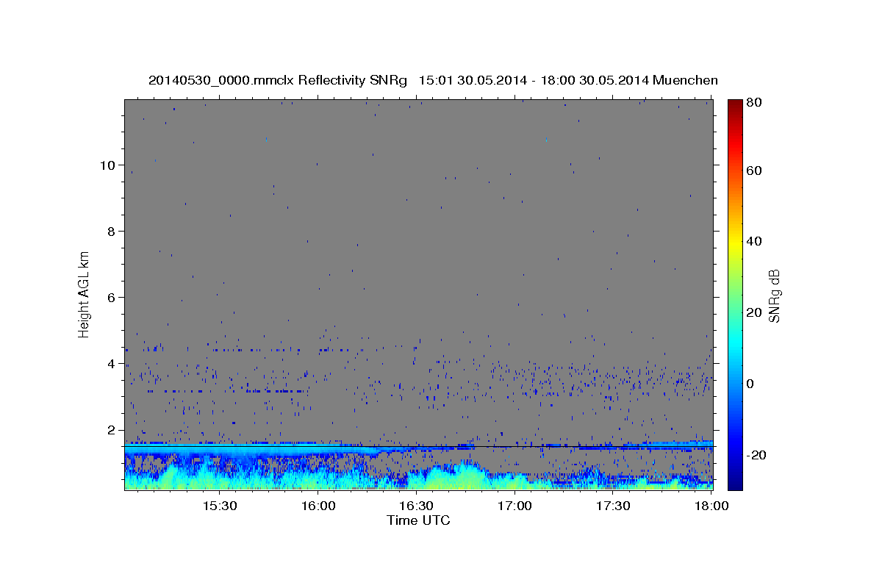Click the colorbar value 20
The image size is (882, 588).
coord(753,312)
